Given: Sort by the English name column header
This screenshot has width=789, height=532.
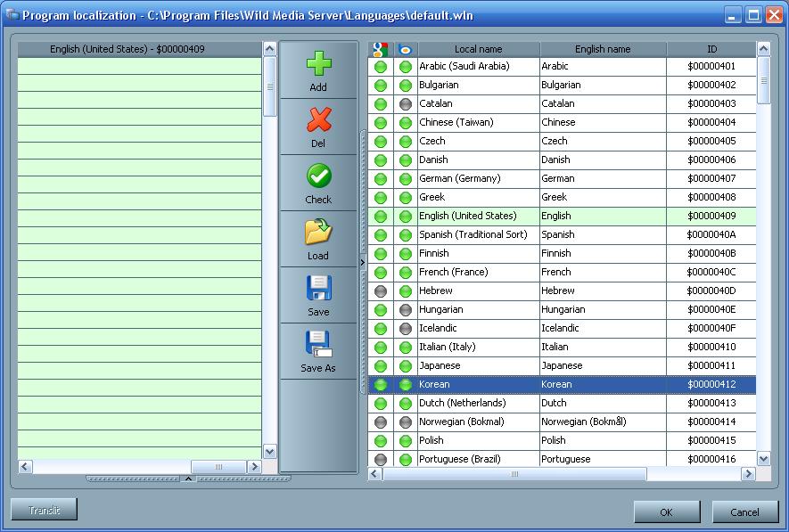Looking at the screenshot, I should pos(603,50).
